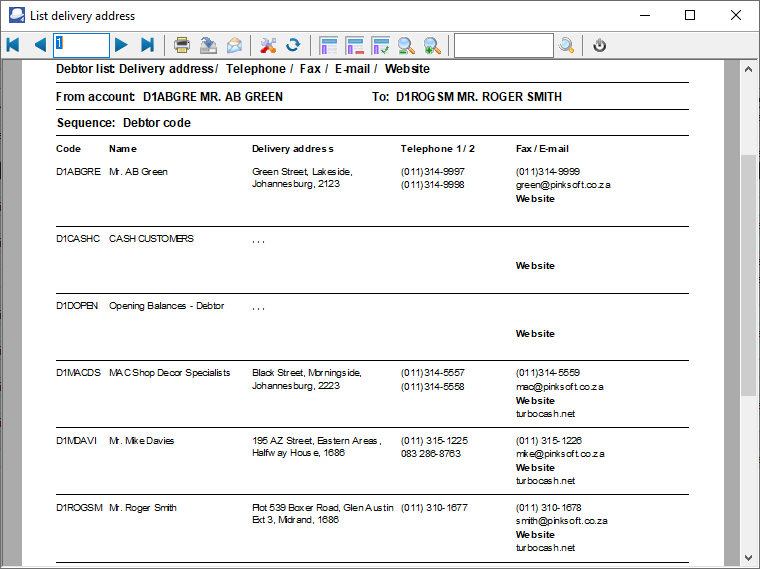Refresh the report preview
Viewport: 760px width, 569px height.
click(x=293, y=45)
